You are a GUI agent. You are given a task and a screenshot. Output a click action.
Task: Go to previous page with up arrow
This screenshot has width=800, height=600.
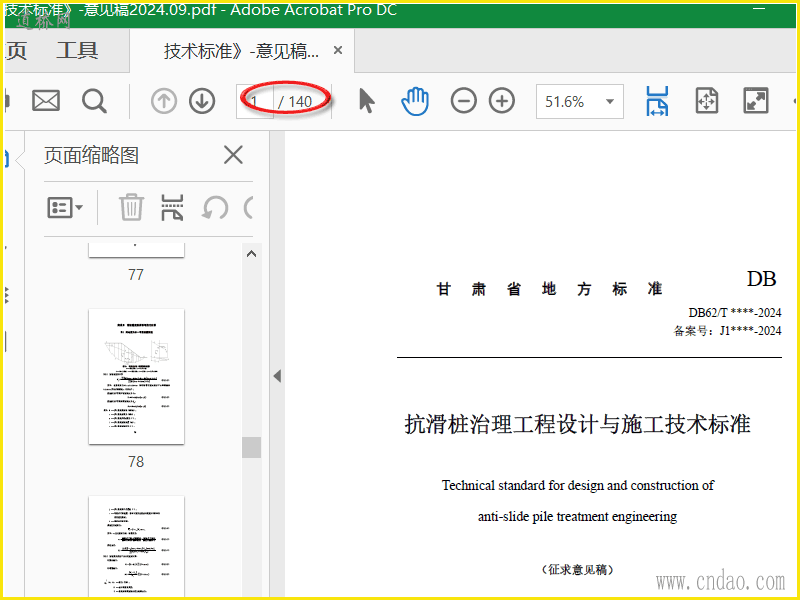click(x=164, y=101)
